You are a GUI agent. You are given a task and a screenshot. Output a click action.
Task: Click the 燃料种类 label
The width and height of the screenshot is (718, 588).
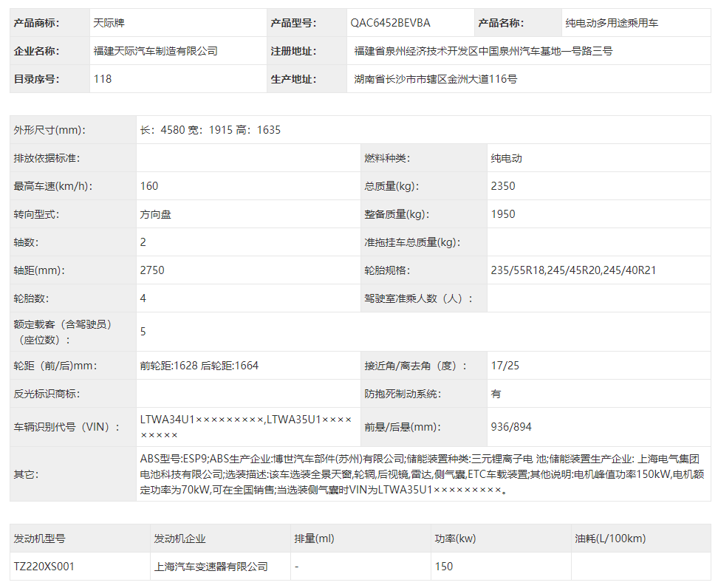pyautogui.click(x=387, y=158)
